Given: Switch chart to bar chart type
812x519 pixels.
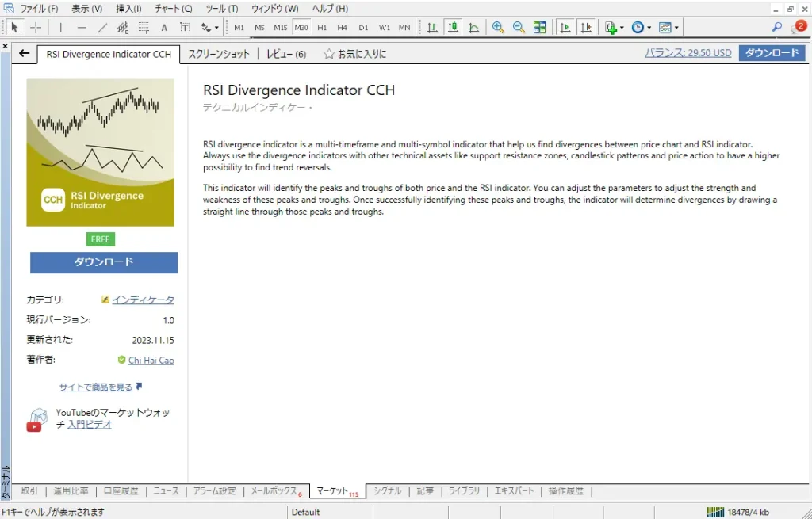Looking at the screenshot, I should [x=432, y=28].
